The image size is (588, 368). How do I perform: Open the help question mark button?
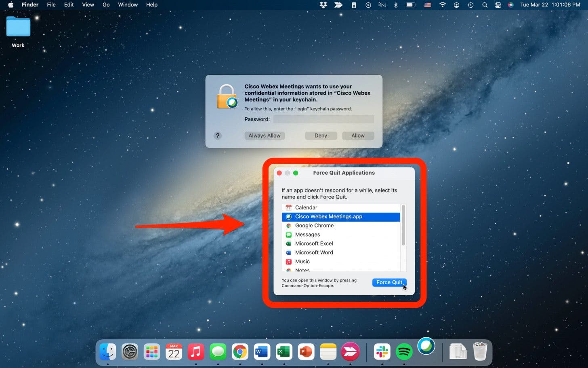tap(218, 136)
